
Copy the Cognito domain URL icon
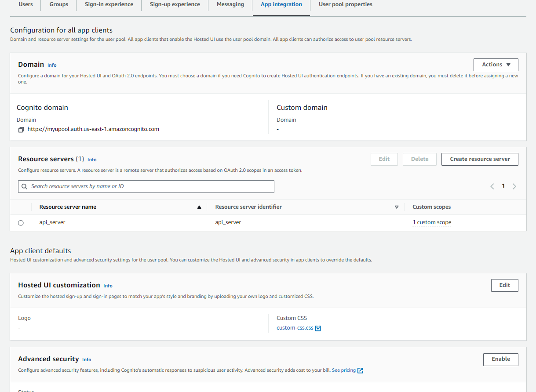[21, 130]
